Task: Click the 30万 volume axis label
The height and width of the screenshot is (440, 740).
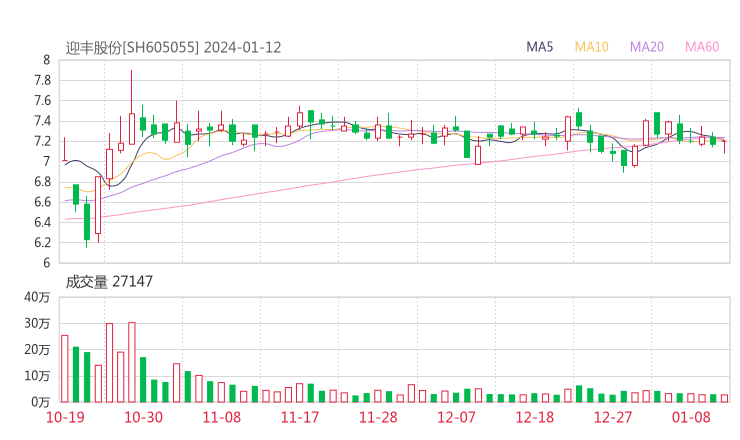Action: pos(37,323)
